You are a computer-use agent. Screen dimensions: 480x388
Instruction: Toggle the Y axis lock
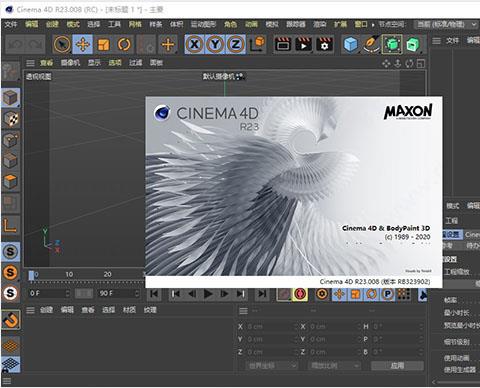click(215, 44)
